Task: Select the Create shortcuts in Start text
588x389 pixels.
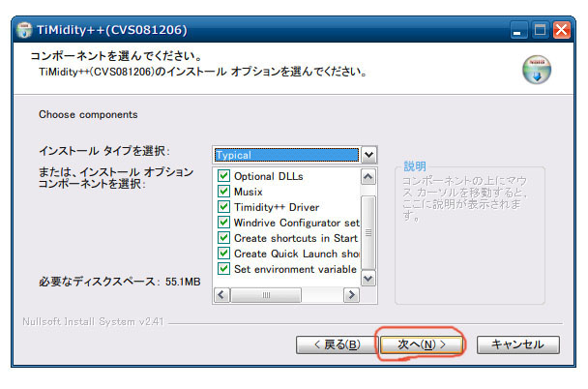Action: 296,238
